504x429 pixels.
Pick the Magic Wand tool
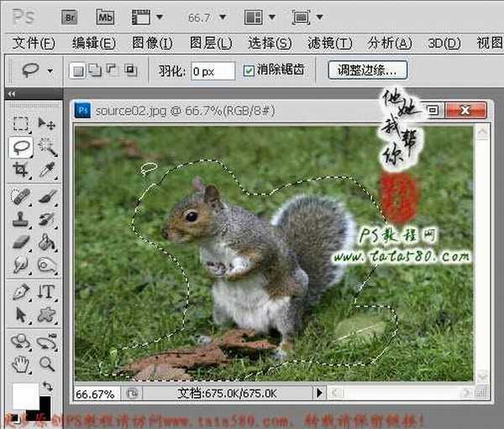click(x=47, y=148)
